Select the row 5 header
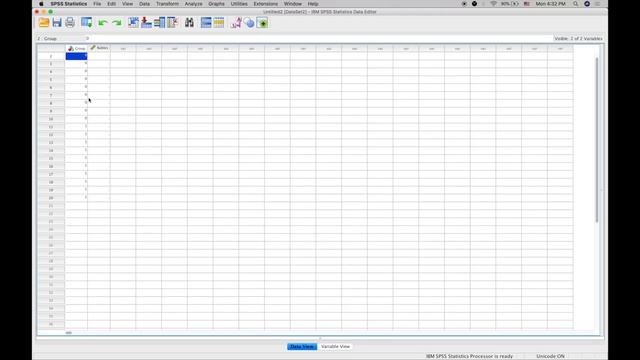This screenshot has height=360, width=640. [51, 80]
